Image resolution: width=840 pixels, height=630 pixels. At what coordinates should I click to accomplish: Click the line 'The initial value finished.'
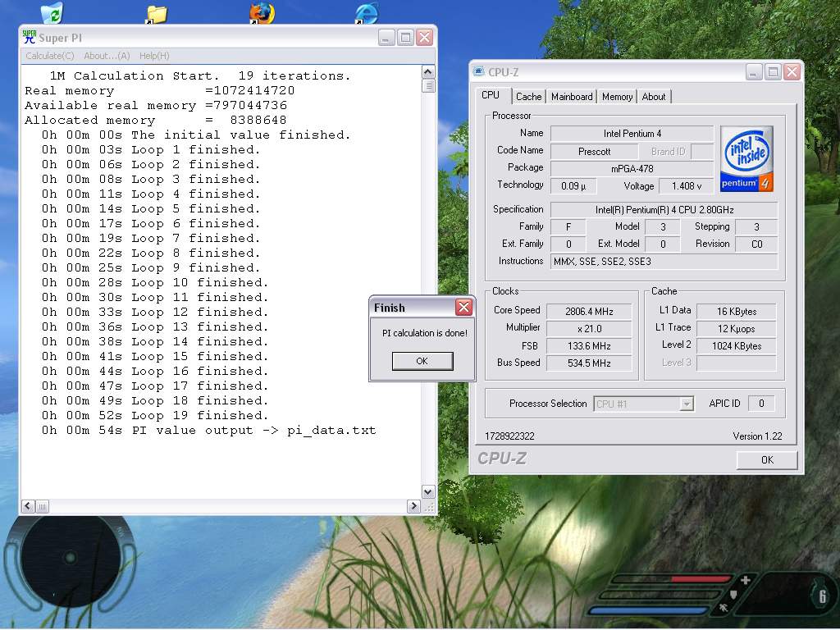tap(196, 135)
